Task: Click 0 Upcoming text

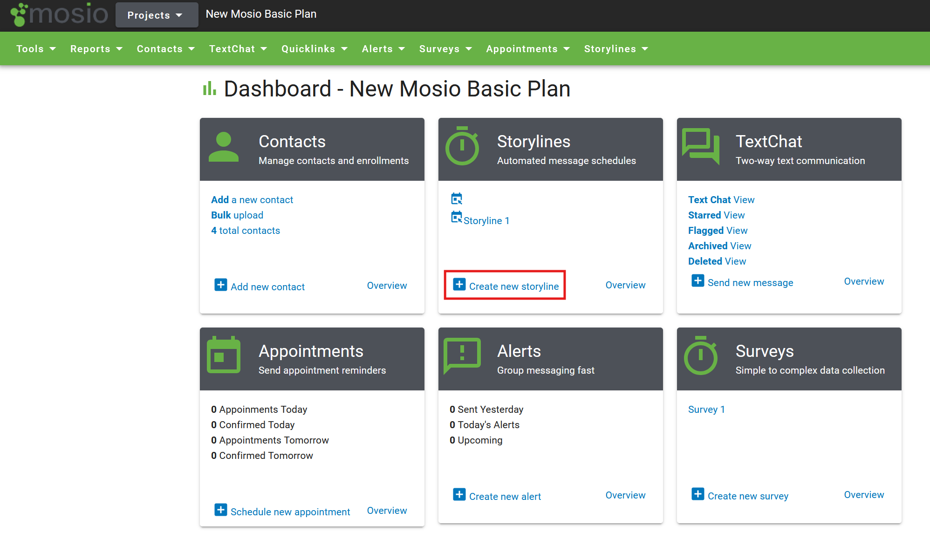Action: (476, 440)
